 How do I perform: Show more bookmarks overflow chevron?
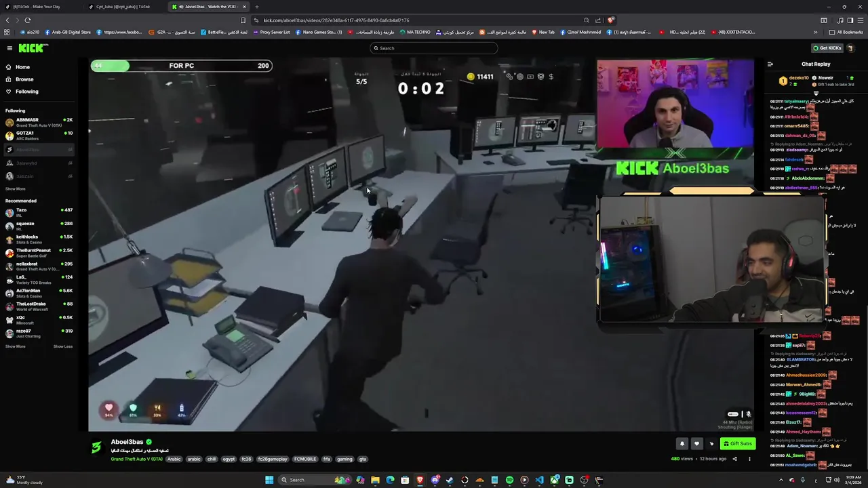tap(816, 32)
